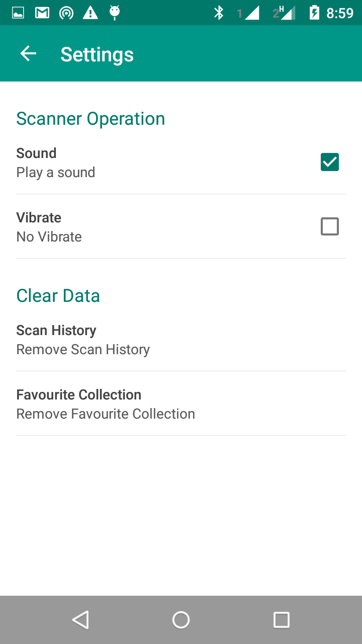This screenshot has height=644, width=362.
Task: Tap the Clear Data section header
Action: pos(58,296)
